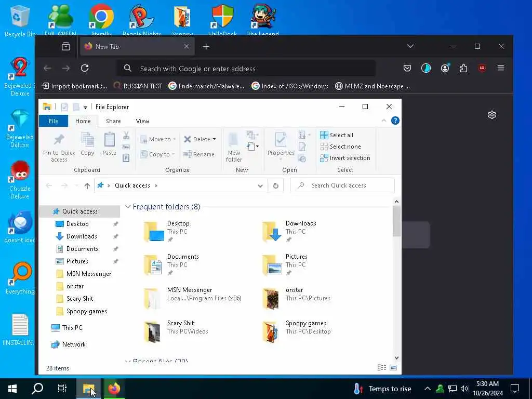Open the taskbar volume control
532x399 pixels.
tap(464, 389)
